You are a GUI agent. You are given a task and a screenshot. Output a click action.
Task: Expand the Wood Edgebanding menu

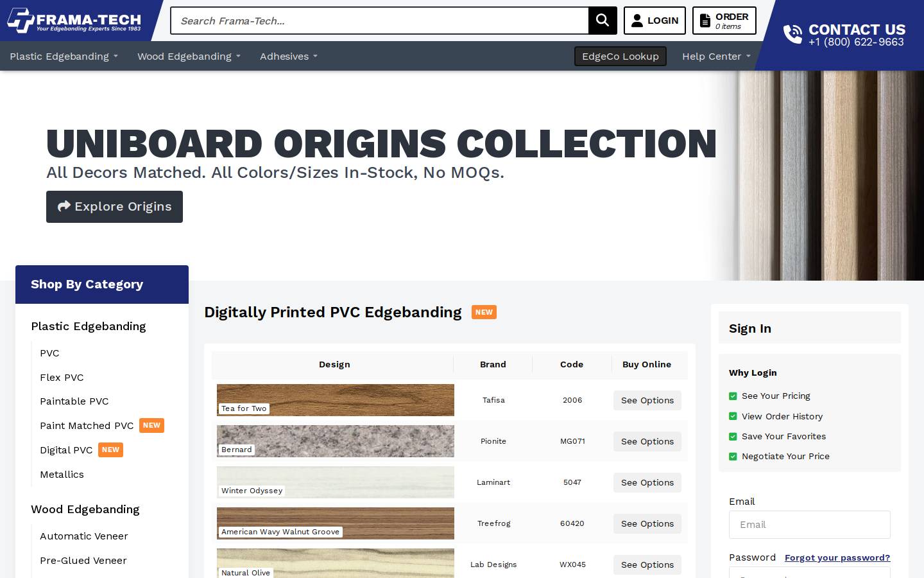point(189,57)
